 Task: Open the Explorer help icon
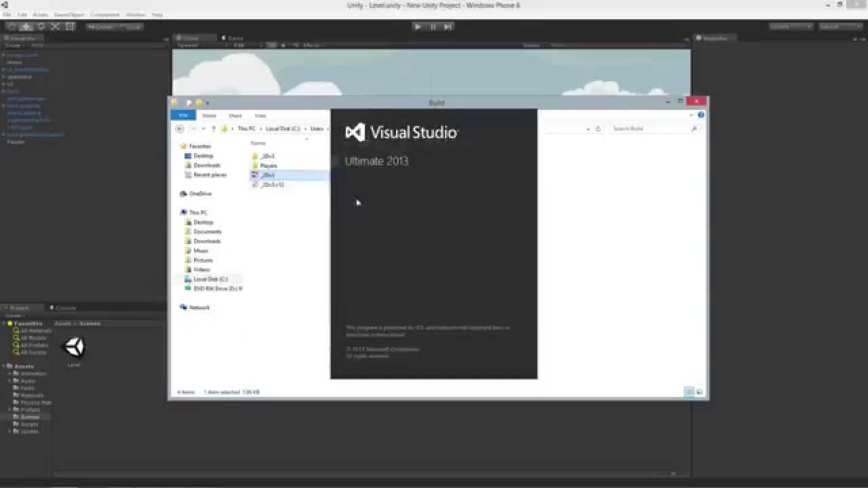click(701, 115)
